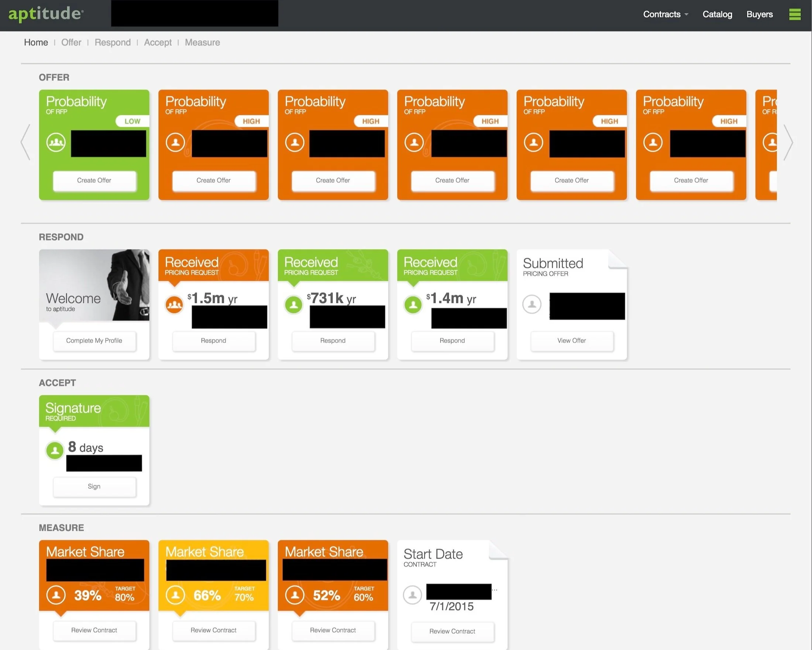Jump to Offer section link
The image size is (812, 650).
(71, 42)
